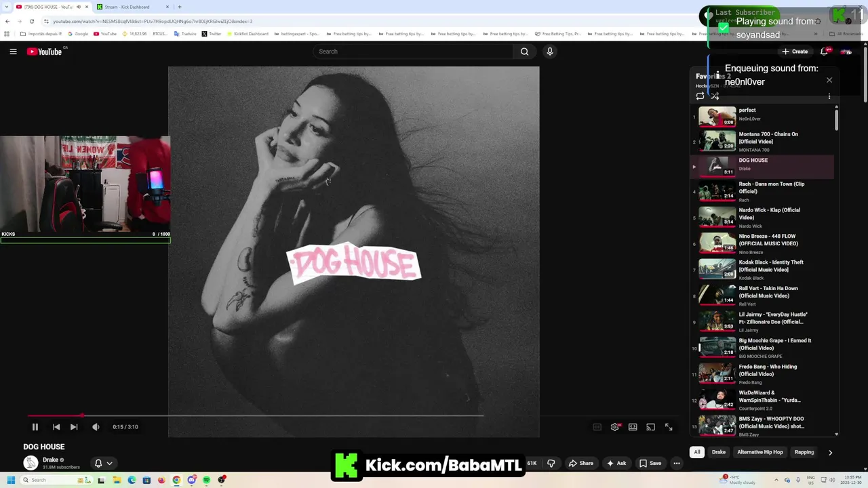
Task: Play Kodak Black - Identity Theft video
Action: [762, 270]
